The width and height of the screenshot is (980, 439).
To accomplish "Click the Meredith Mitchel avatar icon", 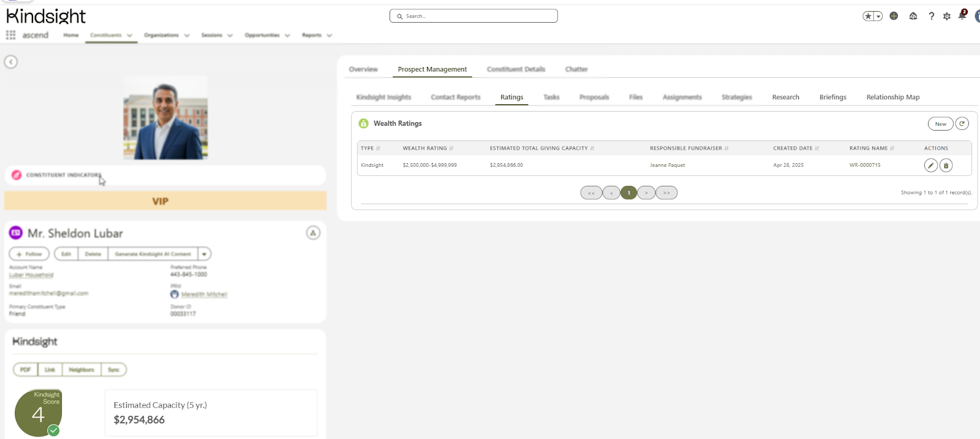I will pyautogui.click(x=175, y=294).
